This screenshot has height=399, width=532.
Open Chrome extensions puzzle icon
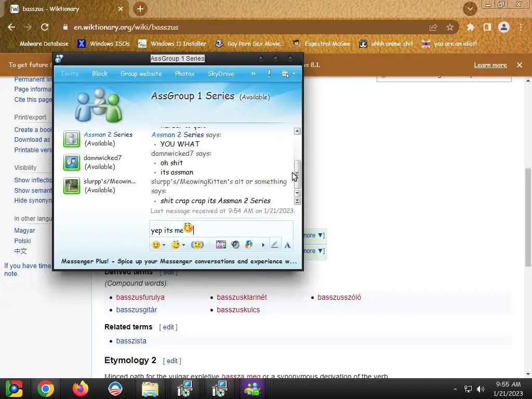click(x=470, y=27)
